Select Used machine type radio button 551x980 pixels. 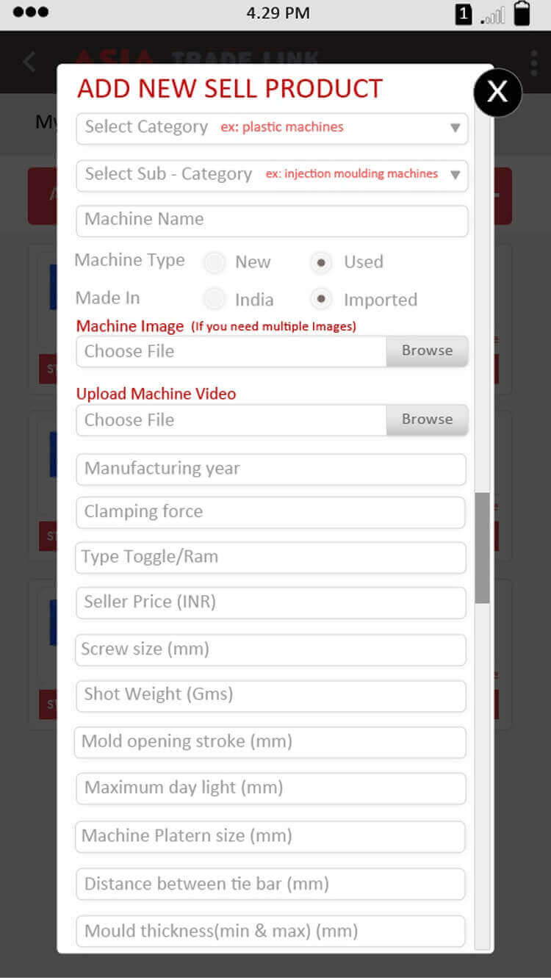[x=321, y=262]
